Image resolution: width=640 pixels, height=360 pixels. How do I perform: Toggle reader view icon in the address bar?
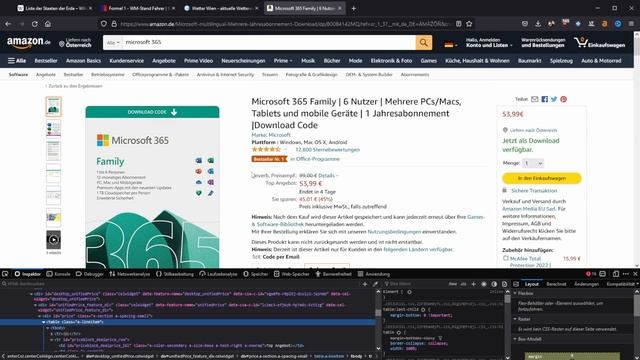pos(458,24)
